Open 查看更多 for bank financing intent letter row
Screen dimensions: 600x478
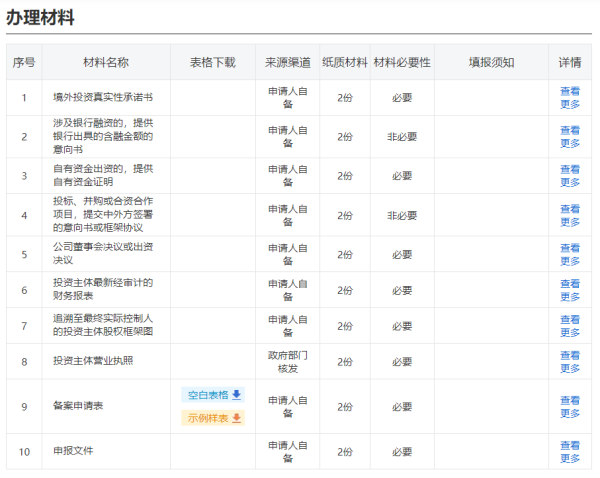pos(570,137)
